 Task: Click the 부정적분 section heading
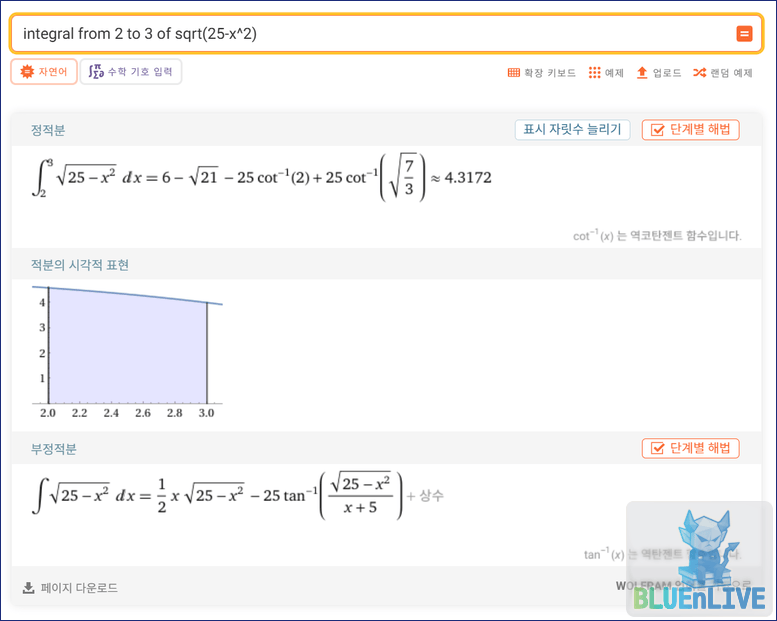(54, 449)
